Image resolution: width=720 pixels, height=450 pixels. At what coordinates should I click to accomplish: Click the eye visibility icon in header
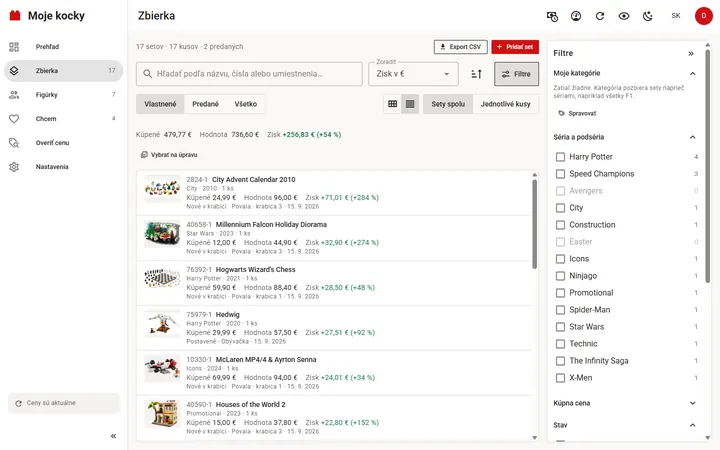[624, 16]
